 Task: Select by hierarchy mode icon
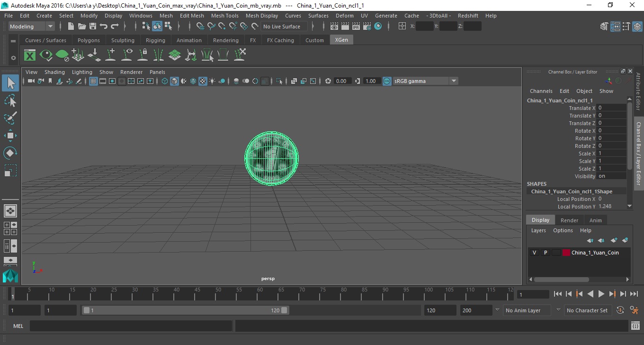point(146,27)
